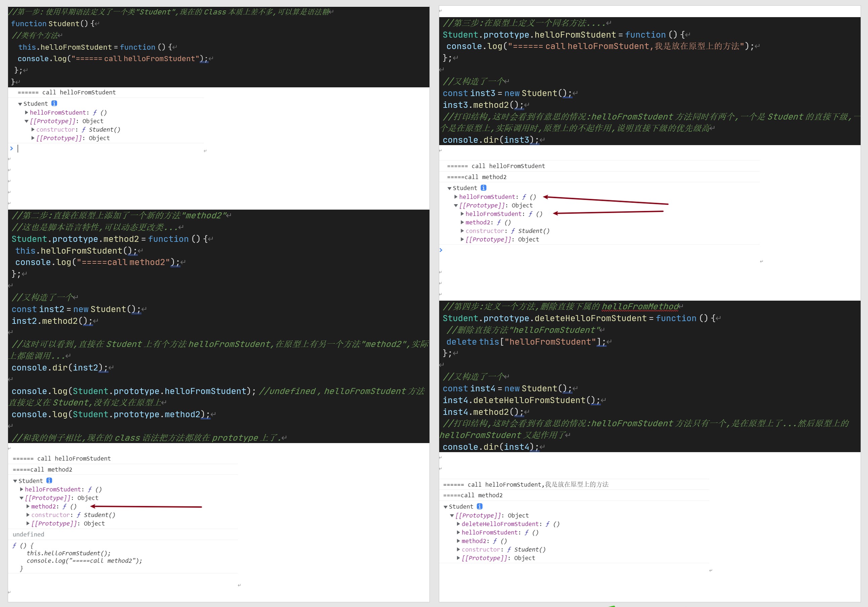Click Student info icon in console listing deleteHelloFromStudent
868x607 pixels.
coord(480,506)
